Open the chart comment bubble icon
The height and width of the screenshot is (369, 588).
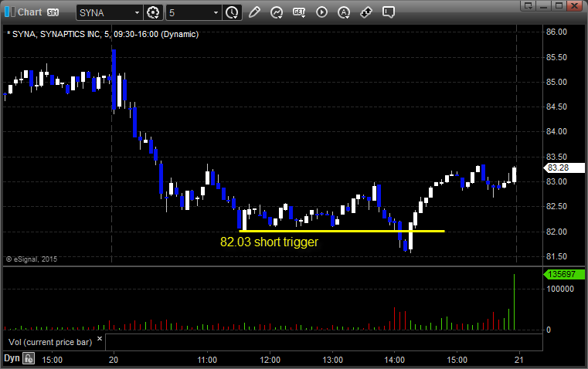click(x=388, y=12)
